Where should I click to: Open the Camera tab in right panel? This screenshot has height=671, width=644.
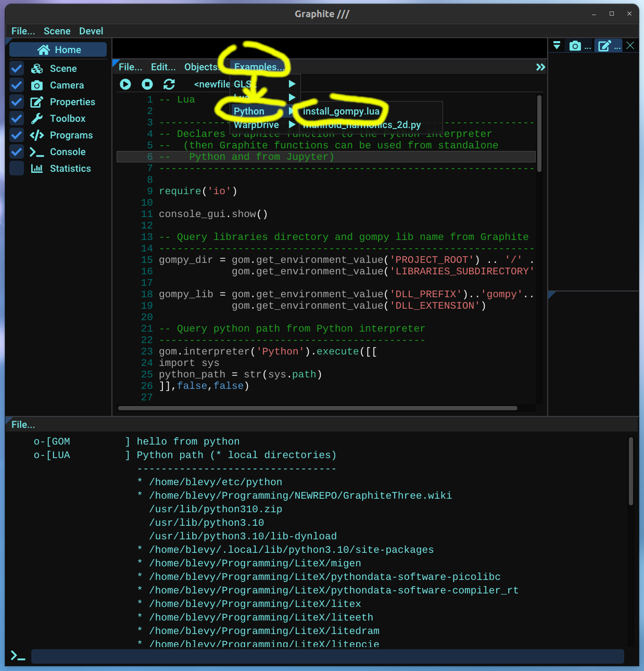pyautogui.click(x=575, y=46)
